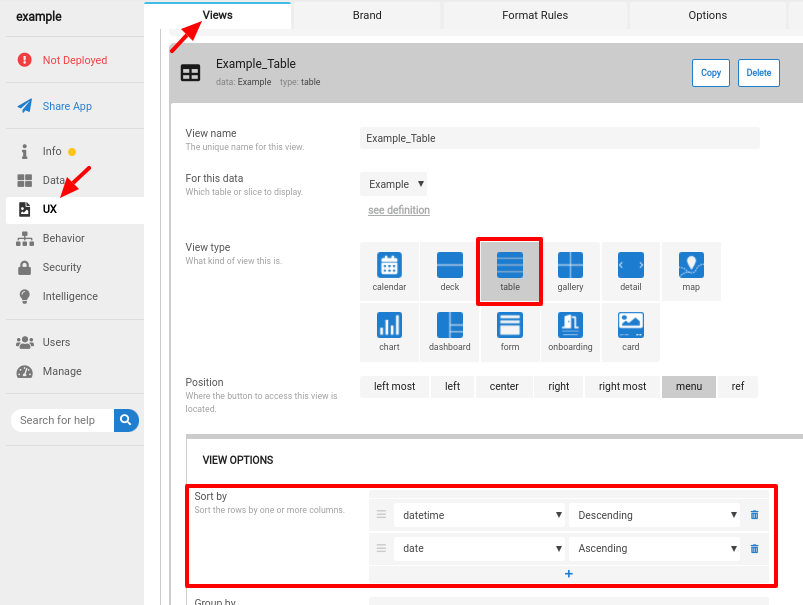Image resolution: width=803 pixels, height=605 pixels.
Task: Delete the Example_Table view
Action: click(758, 73)
